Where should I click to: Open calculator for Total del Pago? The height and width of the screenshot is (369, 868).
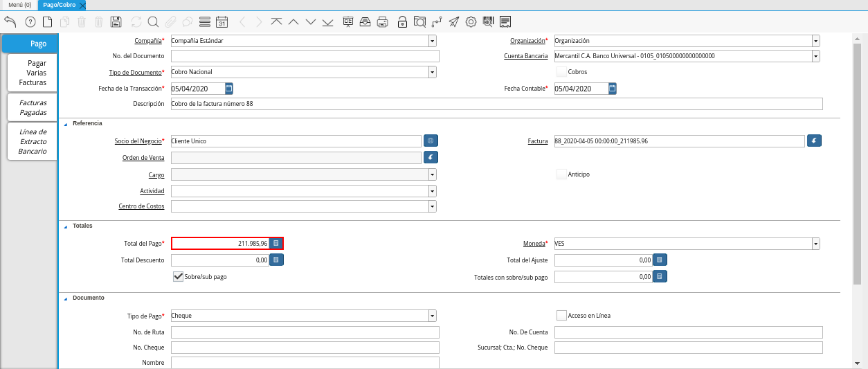coord(275,244)
